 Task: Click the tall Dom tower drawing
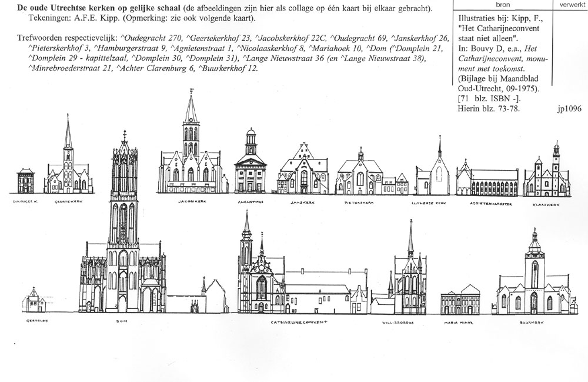(123, 235)
